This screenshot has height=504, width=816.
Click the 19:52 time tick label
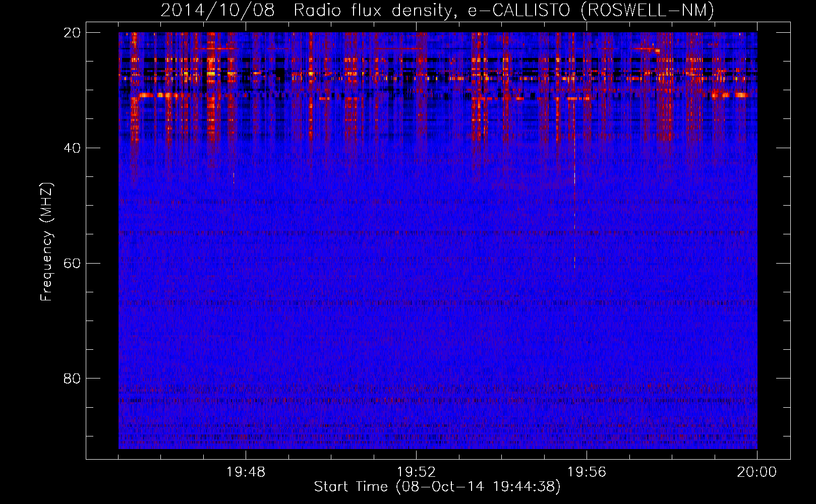(416, 472)
